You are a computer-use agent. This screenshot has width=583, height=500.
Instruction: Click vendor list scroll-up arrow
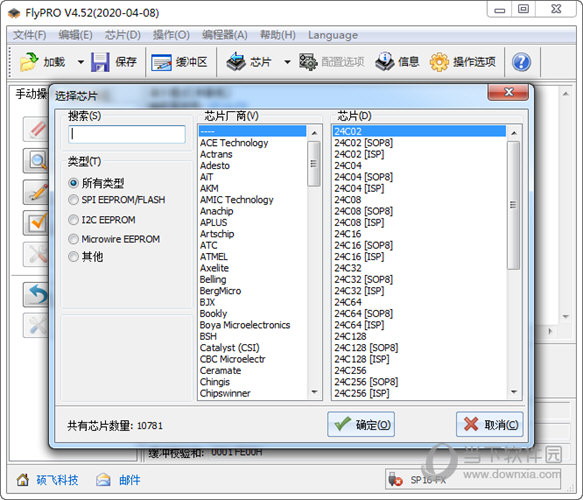click(315, 133)
